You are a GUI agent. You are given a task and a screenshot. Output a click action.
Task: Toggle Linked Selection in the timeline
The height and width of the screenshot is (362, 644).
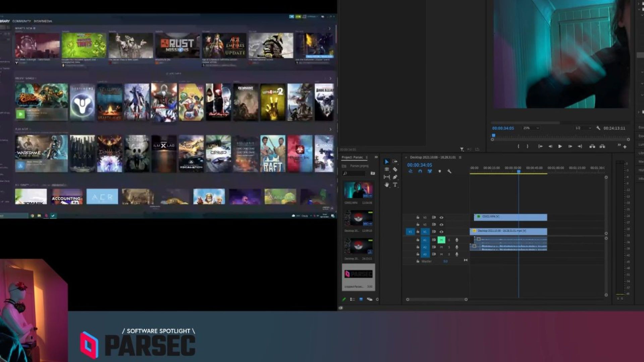(x=430, y=171)
